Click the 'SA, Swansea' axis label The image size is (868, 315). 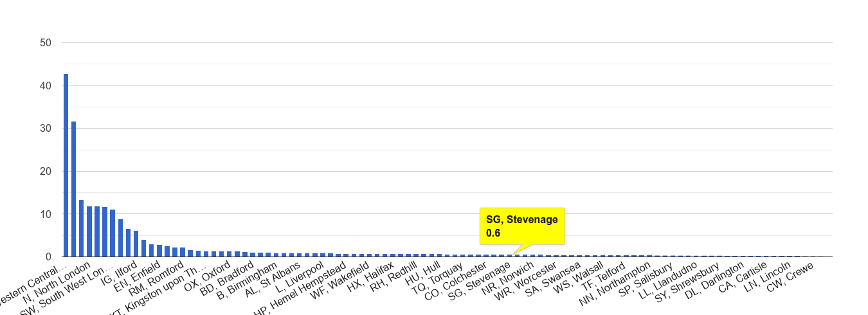552,278
